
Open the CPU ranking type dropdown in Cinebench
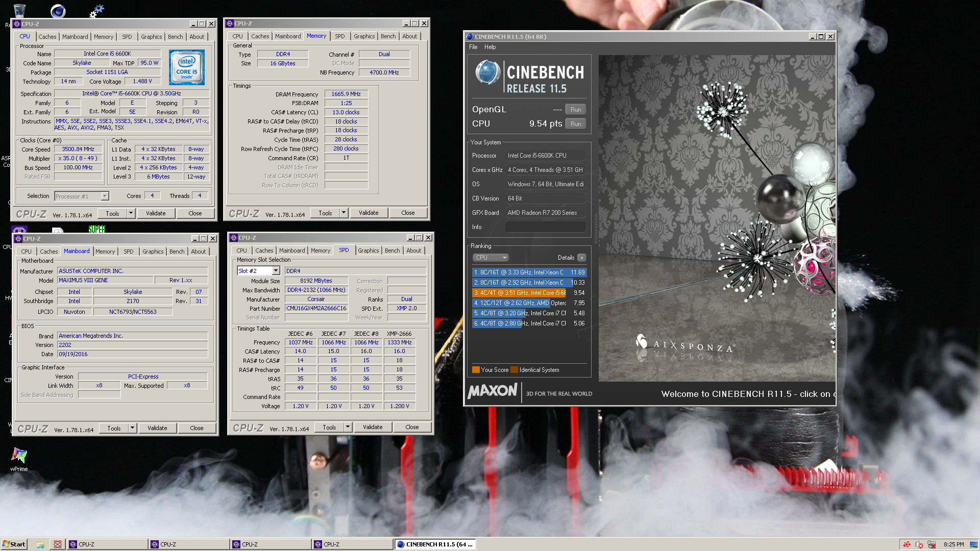coord(491,258)
